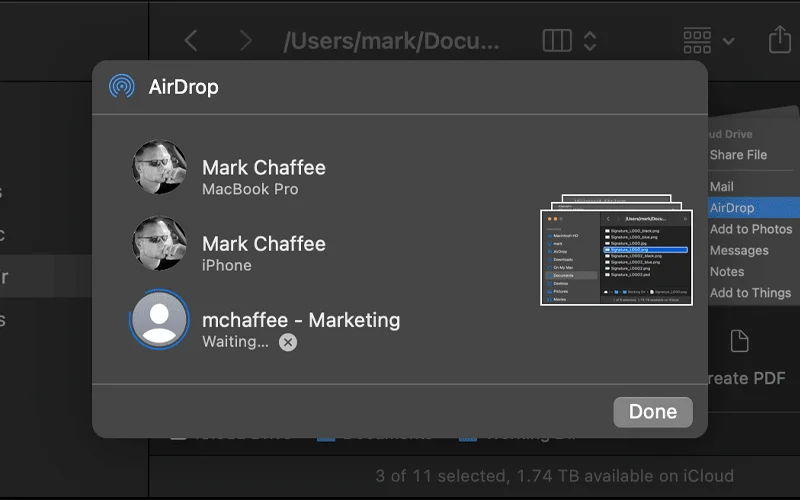Open the column view switcher icon
Viewport: 800px width, 500px height.
pos(557,40)
